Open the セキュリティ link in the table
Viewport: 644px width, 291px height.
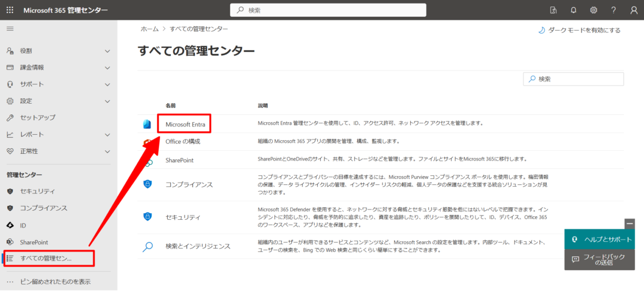click(182, 217)
